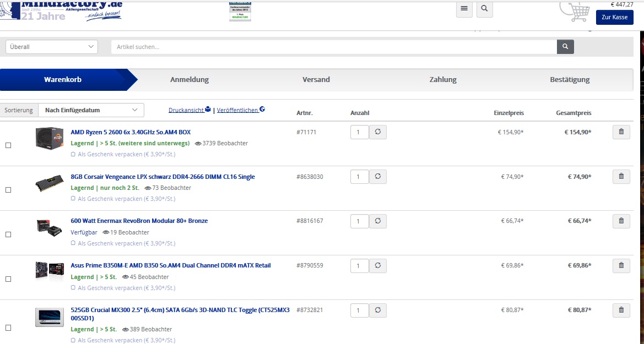
Task: Open the shopping cart icon
Action: (575, 12)
